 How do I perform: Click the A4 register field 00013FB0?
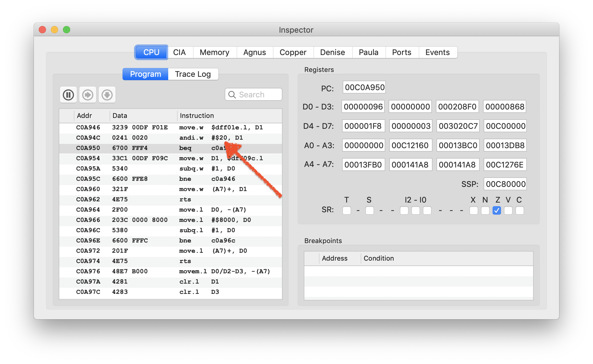363,164
